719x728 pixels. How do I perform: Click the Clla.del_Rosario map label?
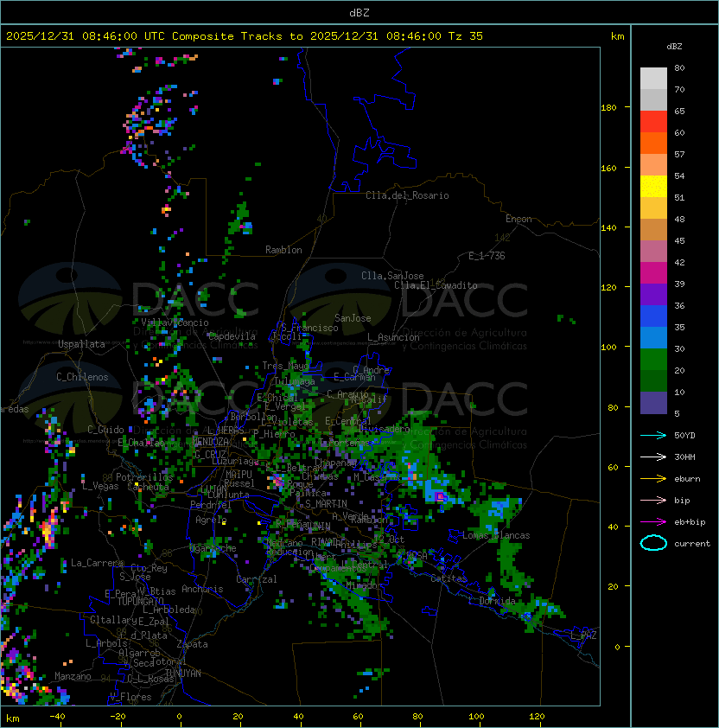point(407,195)
